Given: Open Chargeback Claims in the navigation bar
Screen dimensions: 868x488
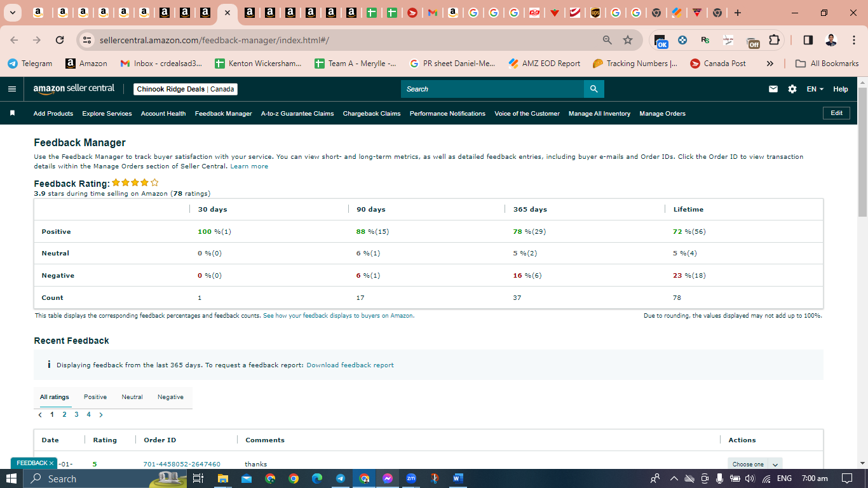Looking at the screenshot, I should [372, 114].
